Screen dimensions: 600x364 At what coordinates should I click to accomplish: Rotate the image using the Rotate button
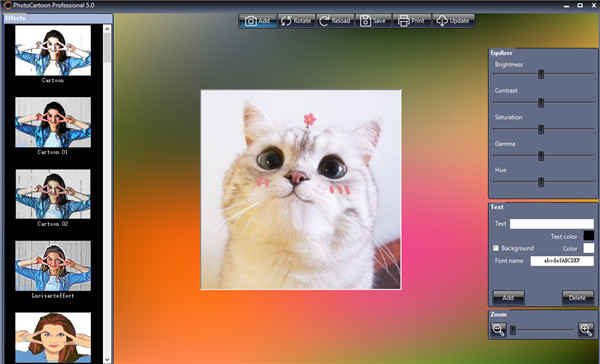coord(297,21)
